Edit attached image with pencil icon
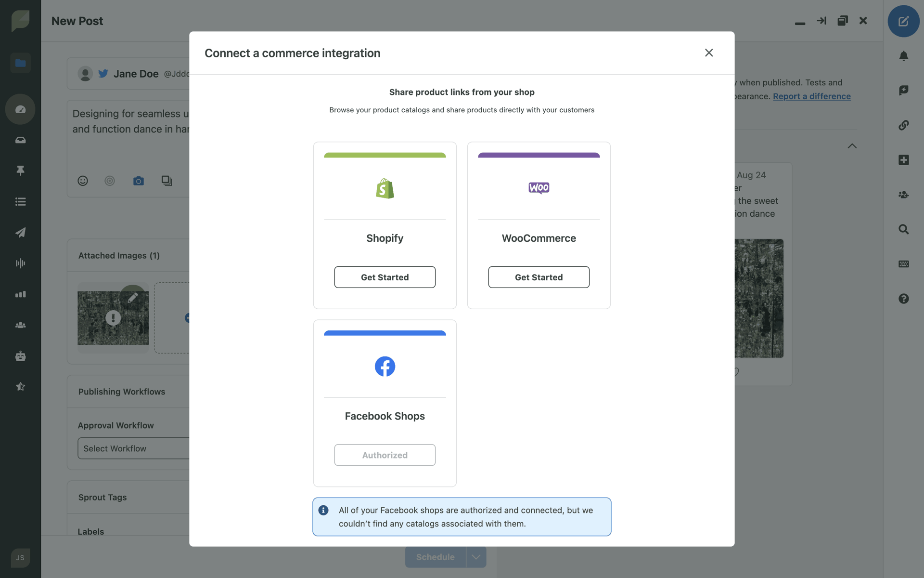924x578 pixels. pyautogui.click(x=133, y=298)
